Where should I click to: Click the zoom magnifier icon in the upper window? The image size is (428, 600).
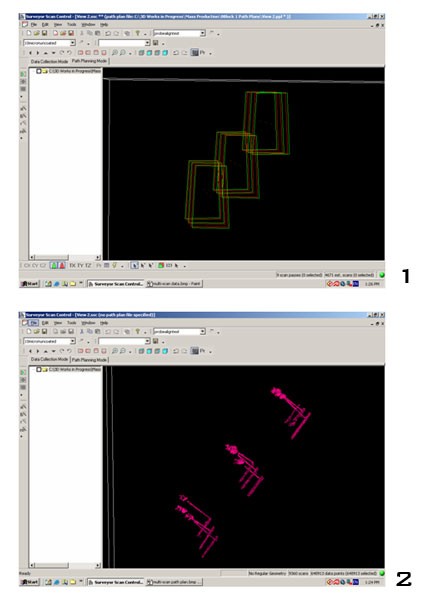coord(114,53)
